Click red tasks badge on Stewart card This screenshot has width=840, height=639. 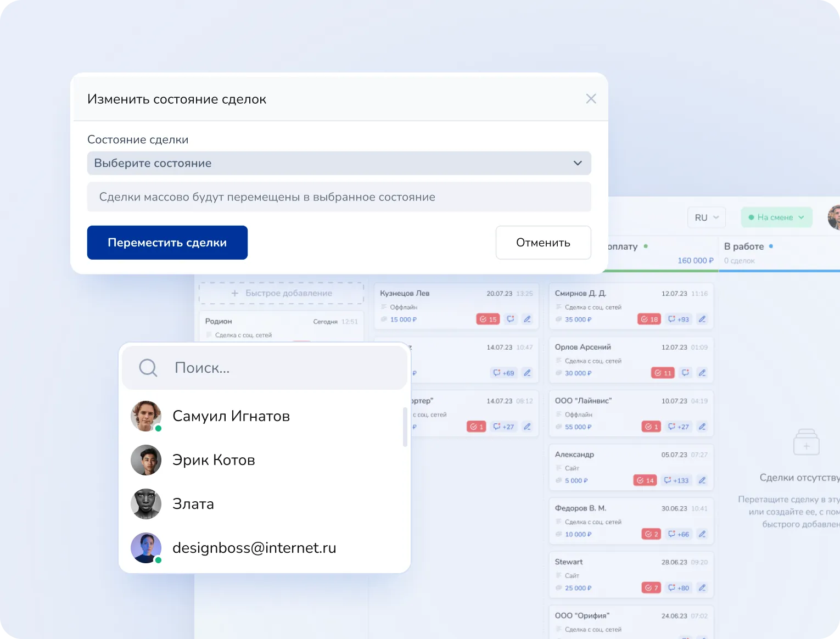coord(651,588)
